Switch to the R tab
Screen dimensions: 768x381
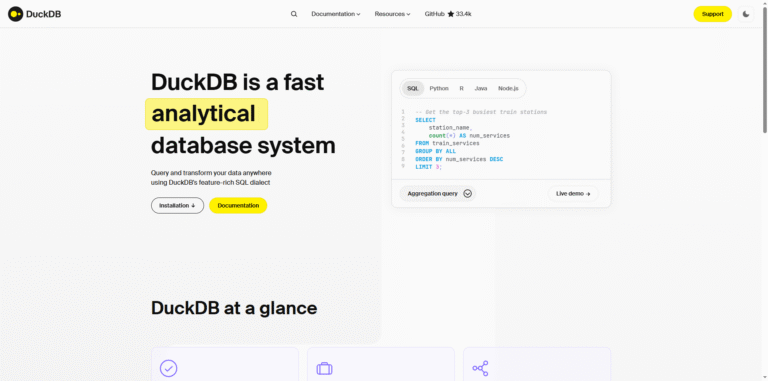[x=461, y=89]
